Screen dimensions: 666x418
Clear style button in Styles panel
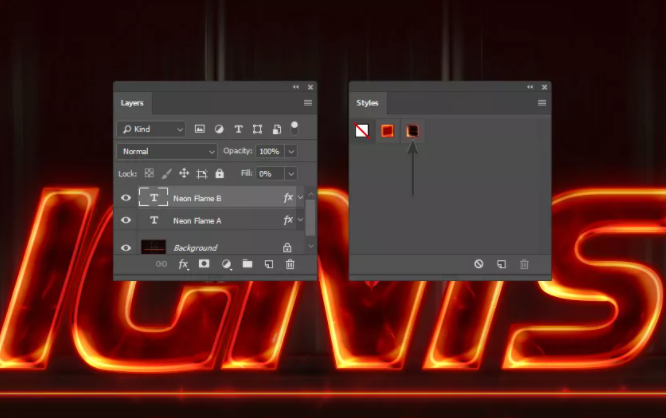point(479,264)
